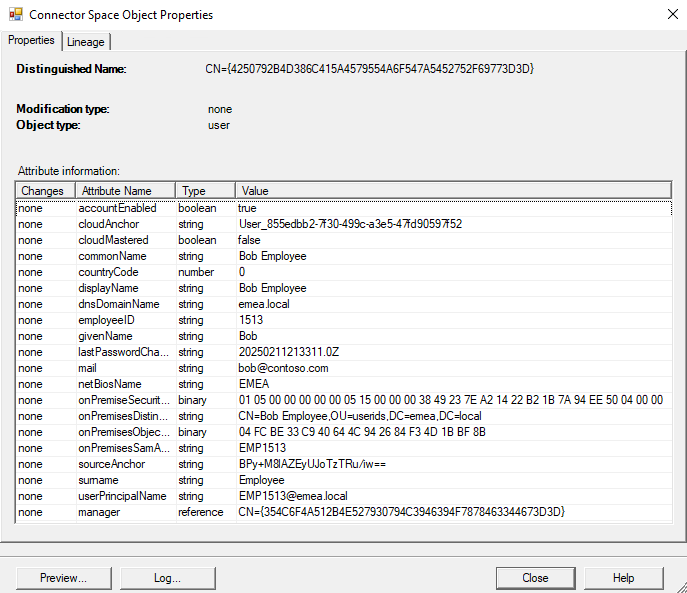The height and width of the screenshot is (593, 687).
Task: Click the value emea.local in dnsDomainName row
Action: [264, 304]
